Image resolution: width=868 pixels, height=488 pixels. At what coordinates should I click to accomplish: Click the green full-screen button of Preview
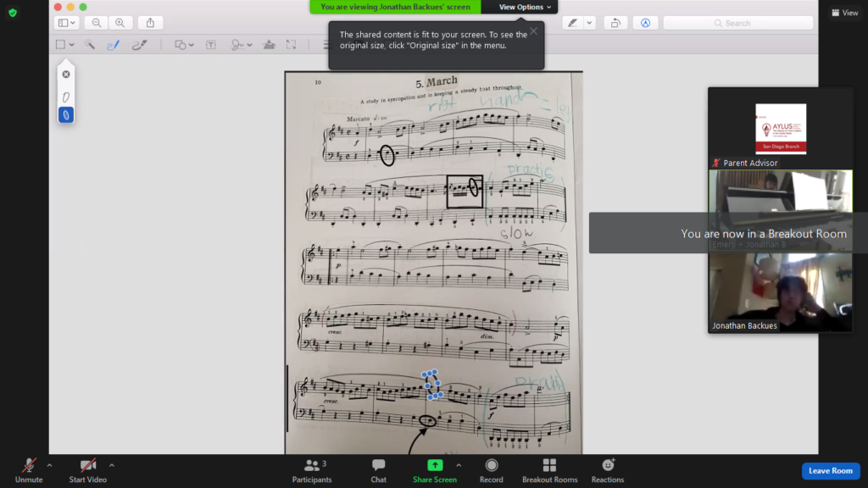(x=83, y=7)
